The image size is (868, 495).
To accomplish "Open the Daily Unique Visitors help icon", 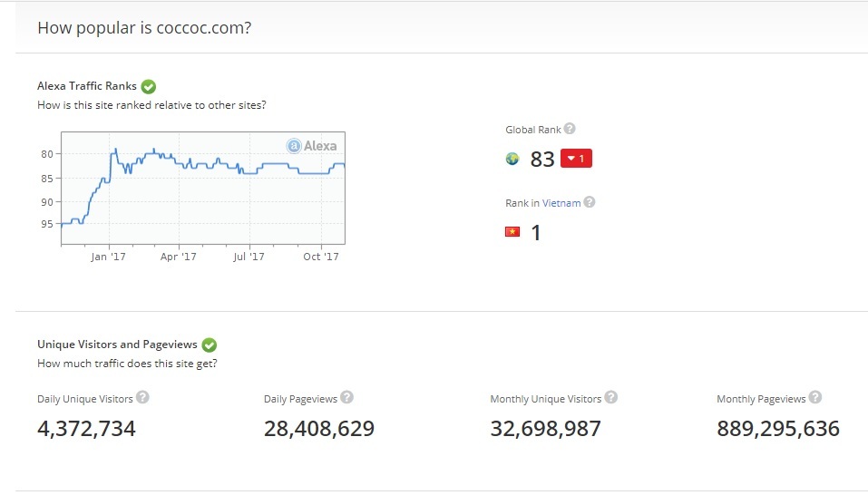I will (x=142, y=397).
